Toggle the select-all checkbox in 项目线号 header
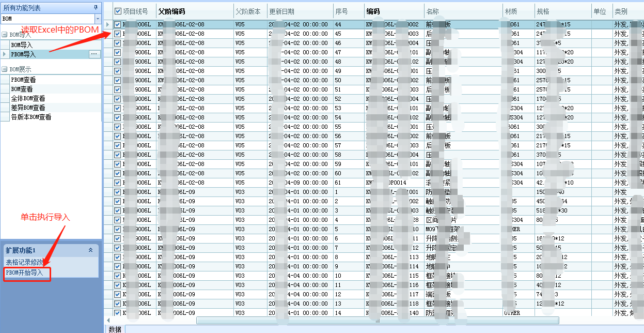The height and width of the screenshot is (333, 644). point(118,11)
